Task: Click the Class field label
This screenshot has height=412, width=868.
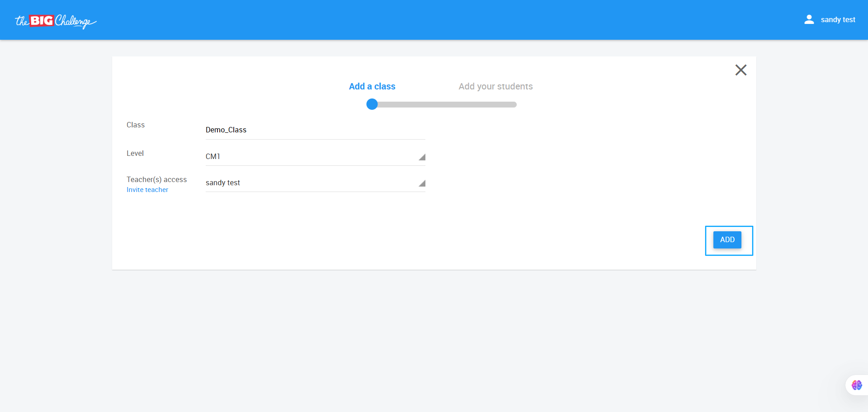Action: (x=136, y=125)
